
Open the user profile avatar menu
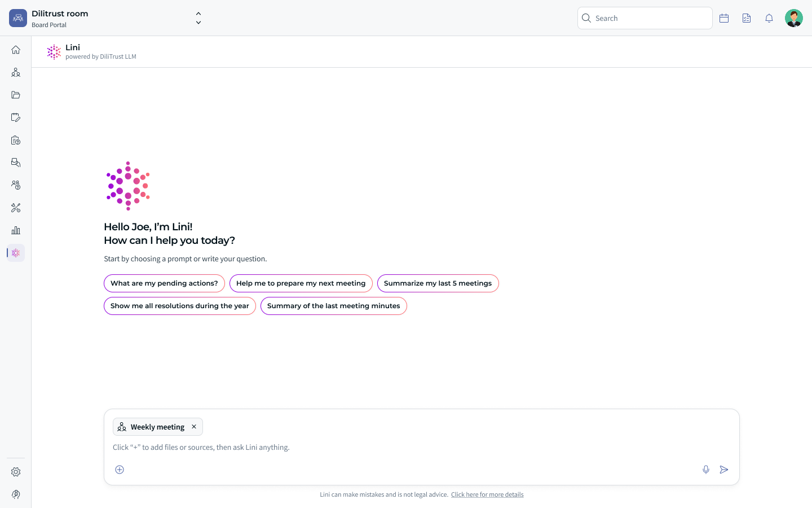(794, 18)
